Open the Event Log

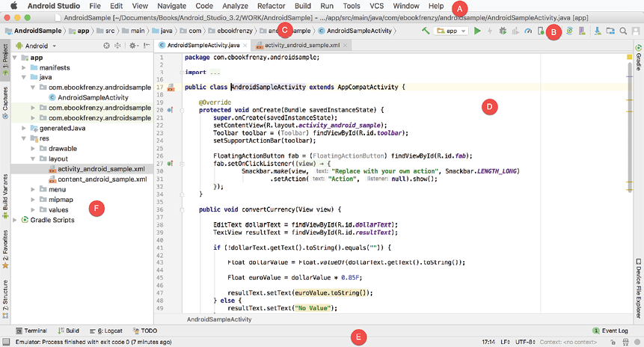coord(610,331)
